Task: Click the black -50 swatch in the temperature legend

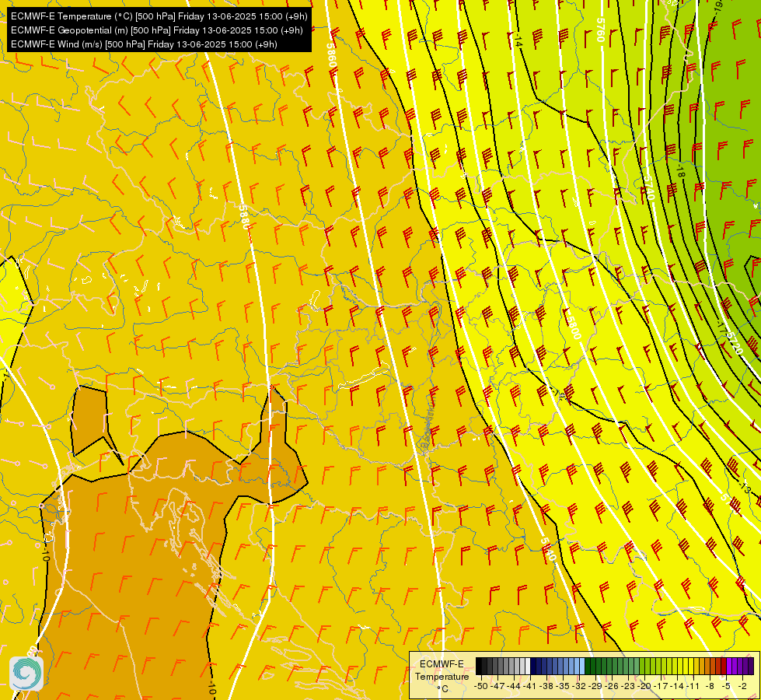Action: 479,667
